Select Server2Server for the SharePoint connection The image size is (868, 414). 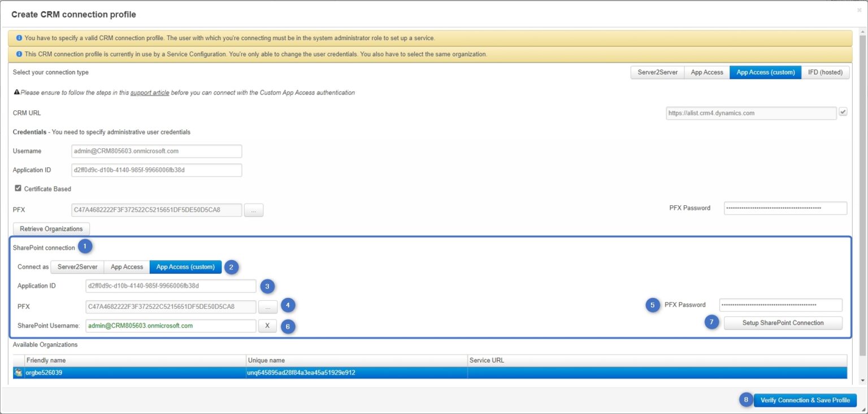(77, 266)
